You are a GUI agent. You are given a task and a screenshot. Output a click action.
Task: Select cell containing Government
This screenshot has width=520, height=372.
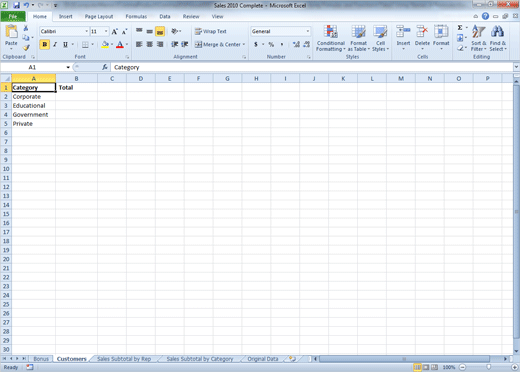pos(33,115)
